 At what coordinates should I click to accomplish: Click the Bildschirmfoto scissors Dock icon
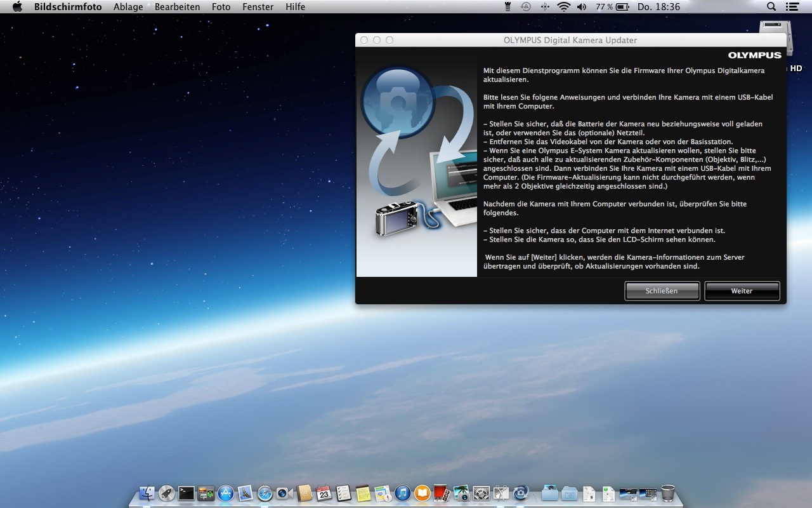point(501,493)
